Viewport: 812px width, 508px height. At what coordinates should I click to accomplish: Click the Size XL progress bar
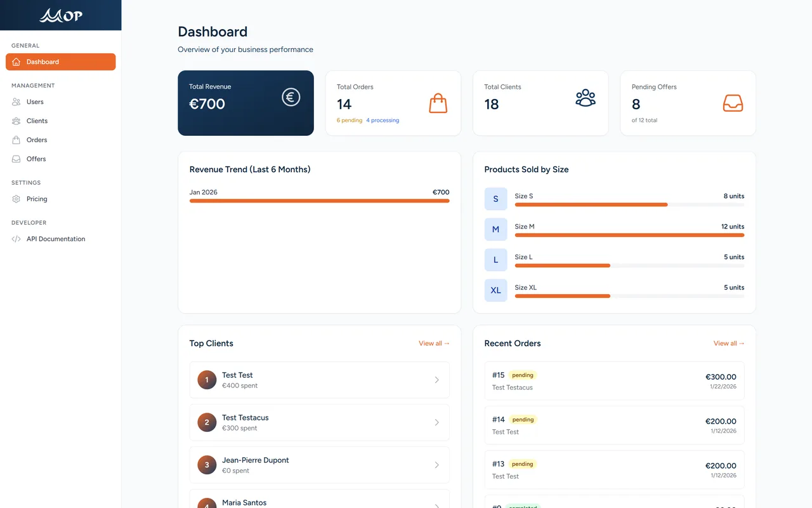tap(629, 296)
